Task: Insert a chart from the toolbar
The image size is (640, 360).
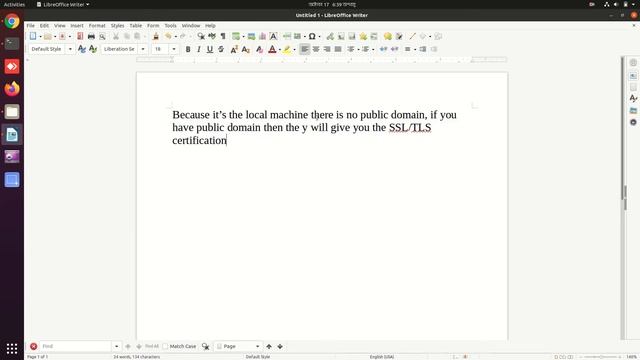Action: pyautogui.click(x=262, y=36)
